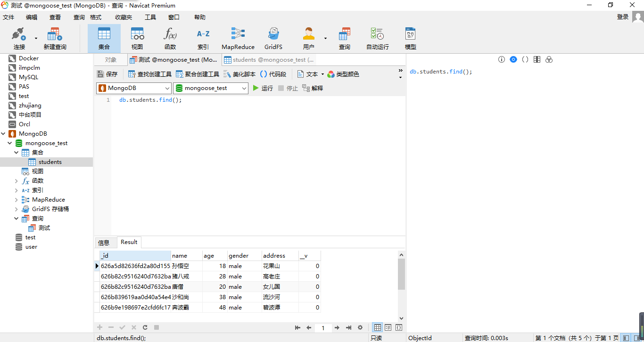Open the 用户 users toolbar icon
Image resolution: width=644 pixels, height=342 pixels.
coord(309,39)
